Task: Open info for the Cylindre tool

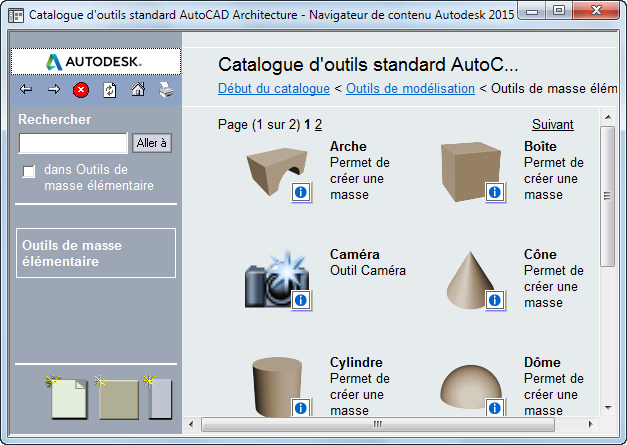Action: click(301, 407)
